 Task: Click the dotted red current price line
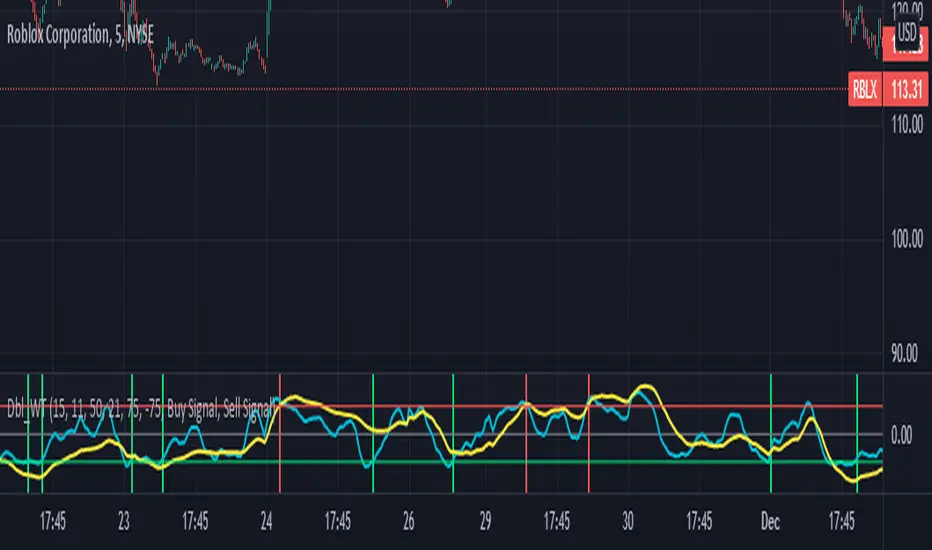point(424,89)
